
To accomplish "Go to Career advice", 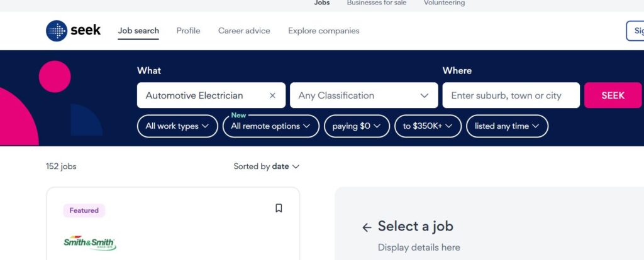I will [244, 31].
